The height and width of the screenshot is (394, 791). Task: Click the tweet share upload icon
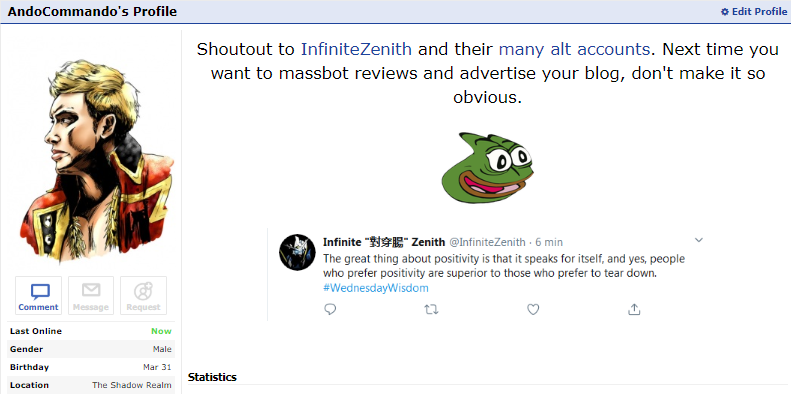[634, 309]
